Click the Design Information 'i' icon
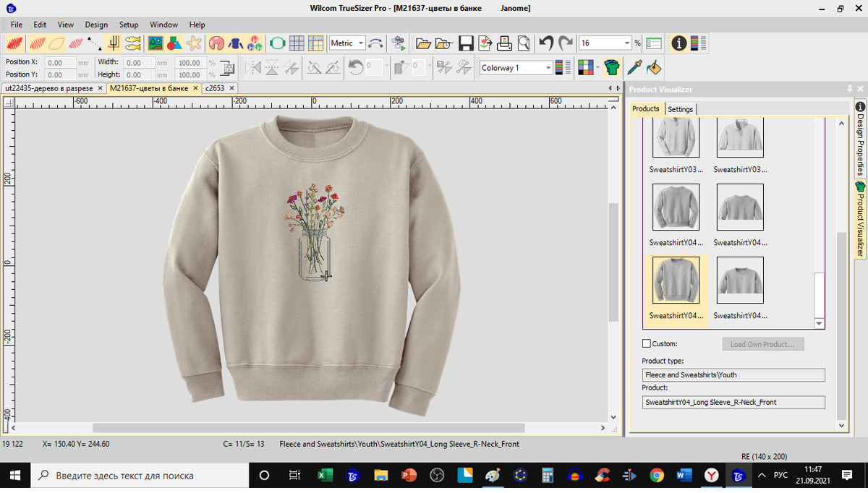The width and height of the screenshot is (868, 493). click(x=678, y=43)
